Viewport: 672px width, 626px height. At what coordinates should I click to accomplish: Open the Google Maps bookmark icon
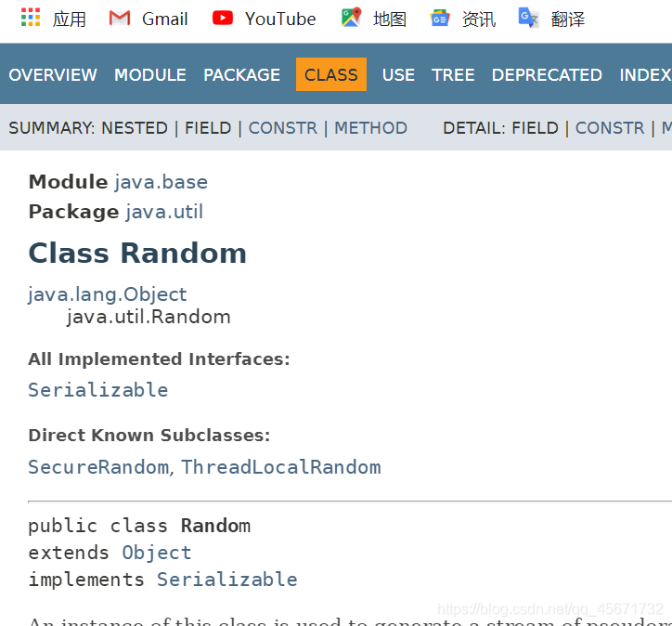(351, 18)
